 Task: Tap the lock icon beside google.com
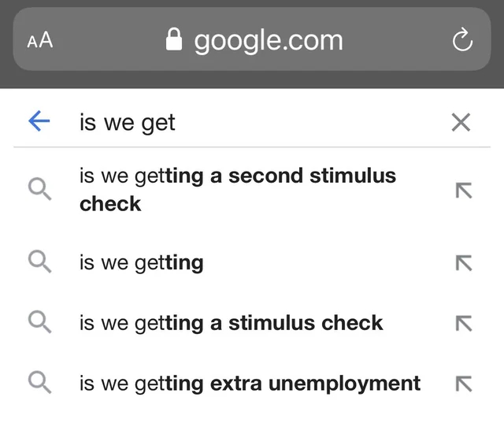coord(174,40)
